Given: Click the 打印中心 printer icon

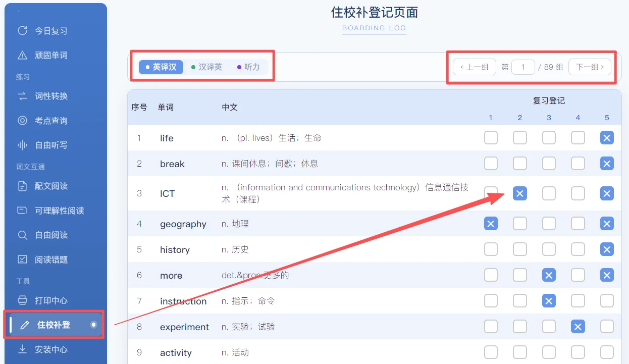Looking at the screenshot, I should pos(22,300).
